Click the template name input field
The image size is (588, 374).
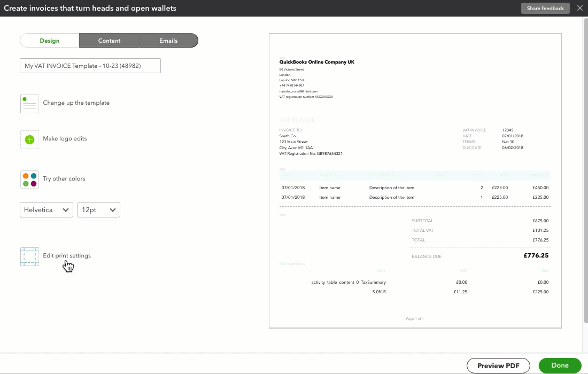tap(90, 66)
